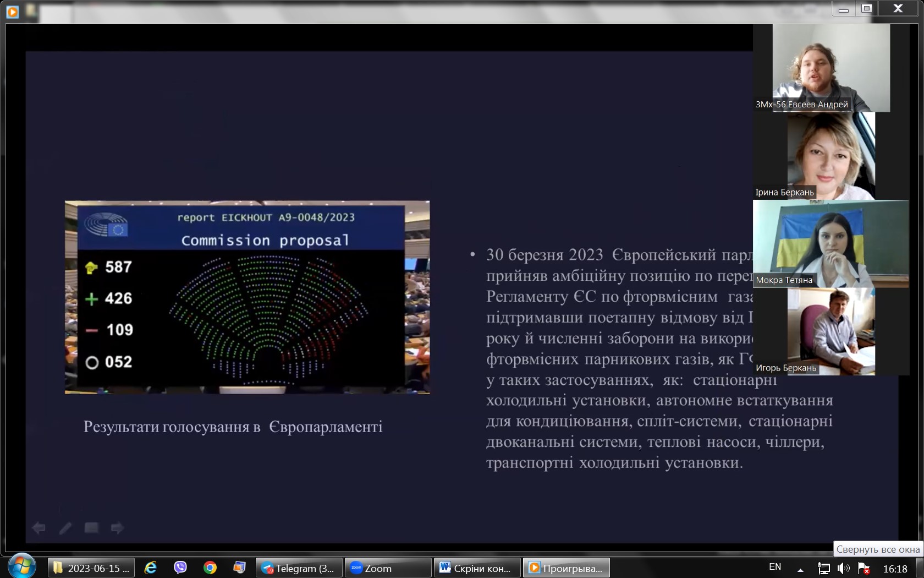Open the 2023-06-15 folder taskbar button
Screen dimensions: 924x578
click(x=91, y=568)
